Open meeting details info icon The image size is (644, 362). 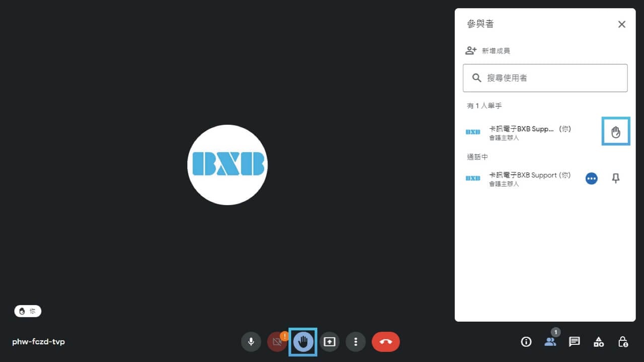click(526, 342)
